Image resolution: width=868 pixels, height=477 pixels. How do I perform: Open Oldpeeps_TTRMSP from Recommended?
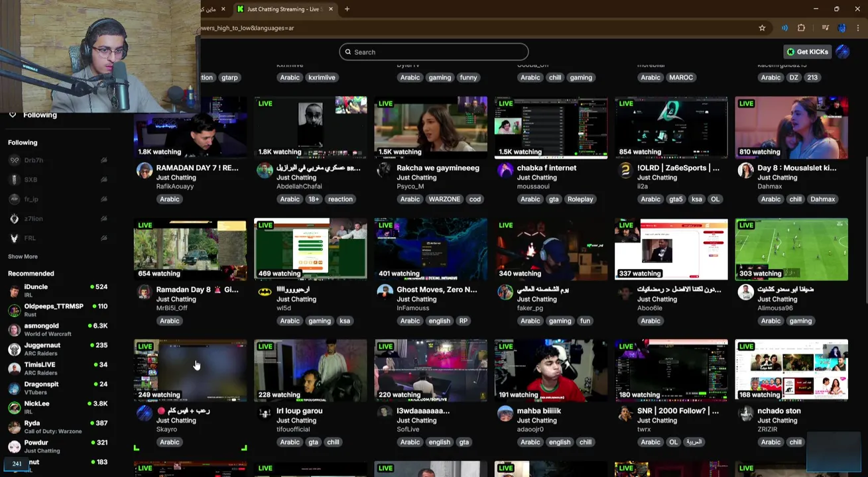pyautogui.click(x=58, y=309)
